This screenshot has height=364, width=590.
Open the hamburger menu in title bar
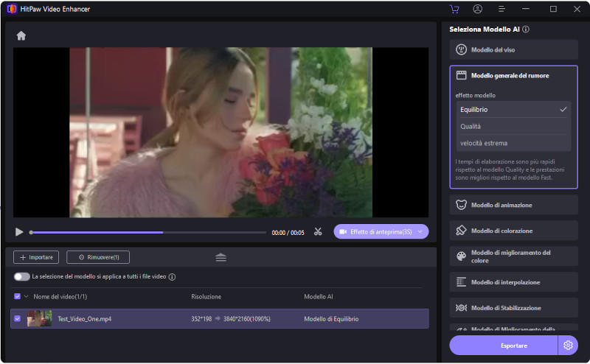[x=502, y=9]
